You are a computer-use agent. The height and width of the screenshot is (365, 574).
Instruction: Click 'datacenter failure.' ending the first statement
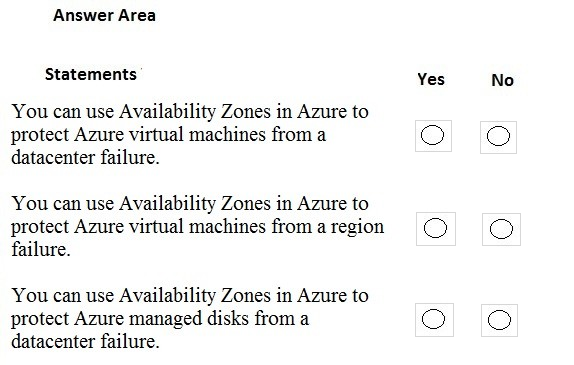[x=85, y=158]
